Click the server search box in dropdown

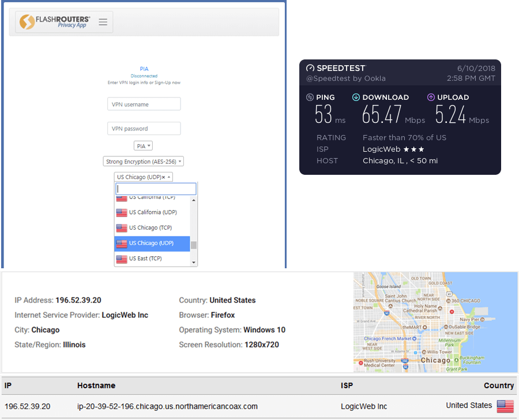[x=156, y=189]
